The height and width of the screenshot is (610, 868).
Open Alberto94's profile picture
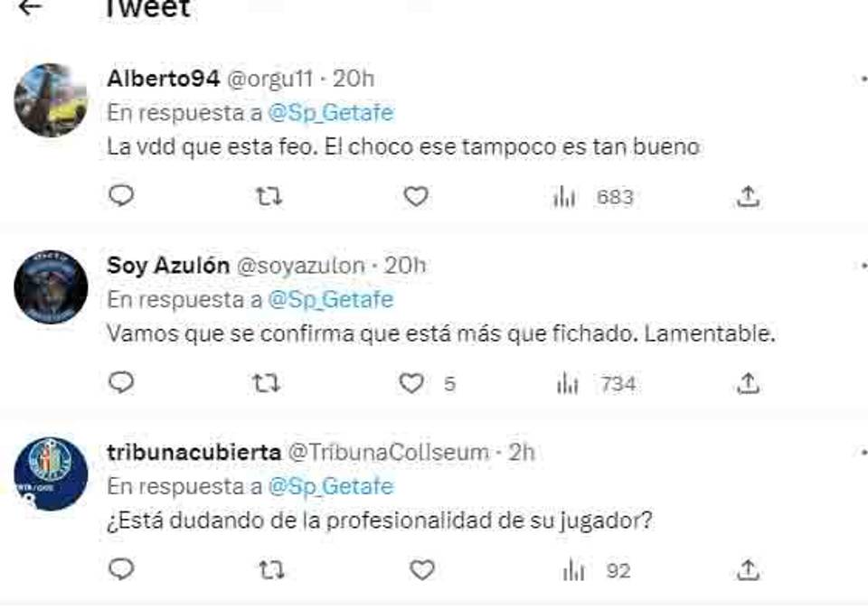click(51, 100)
